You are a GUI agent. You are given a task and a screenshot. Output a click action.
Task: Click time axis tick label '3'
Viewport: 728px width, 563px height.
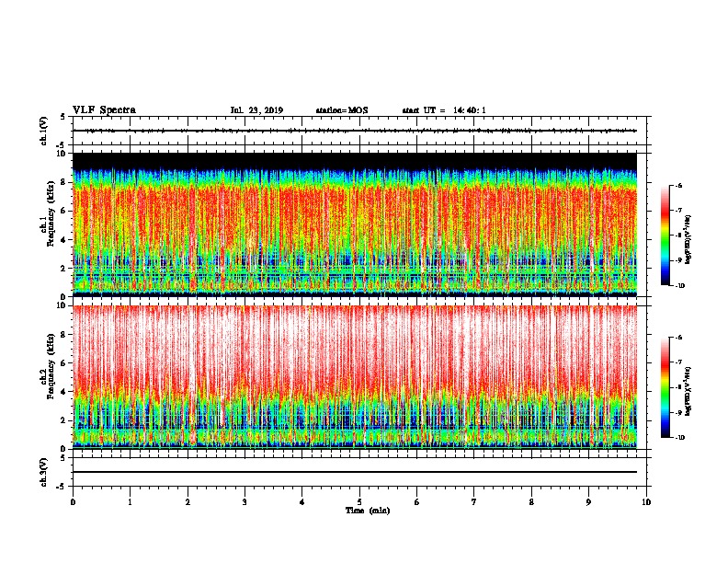click(x=245, y=502)
